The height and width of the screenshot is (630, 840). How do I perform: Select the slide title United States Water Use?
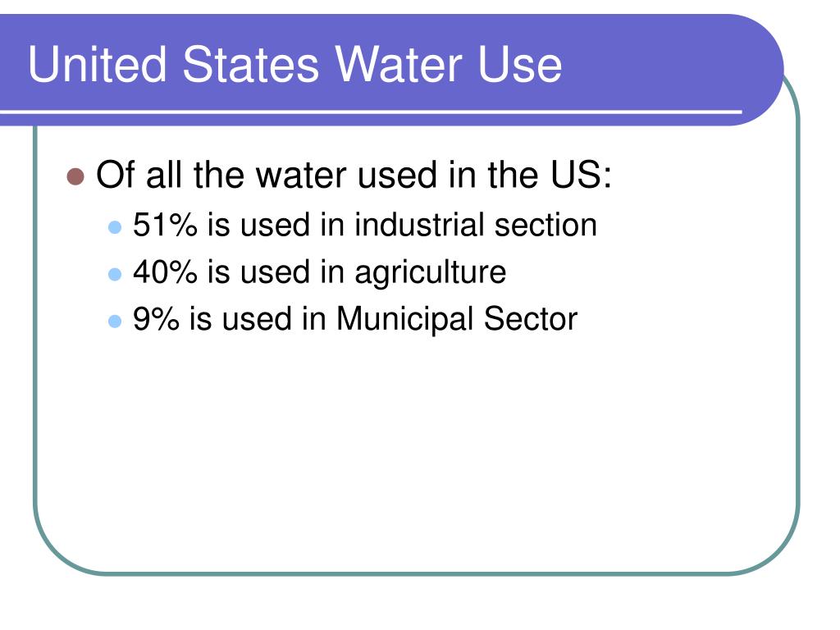click(x=294, y=64)
